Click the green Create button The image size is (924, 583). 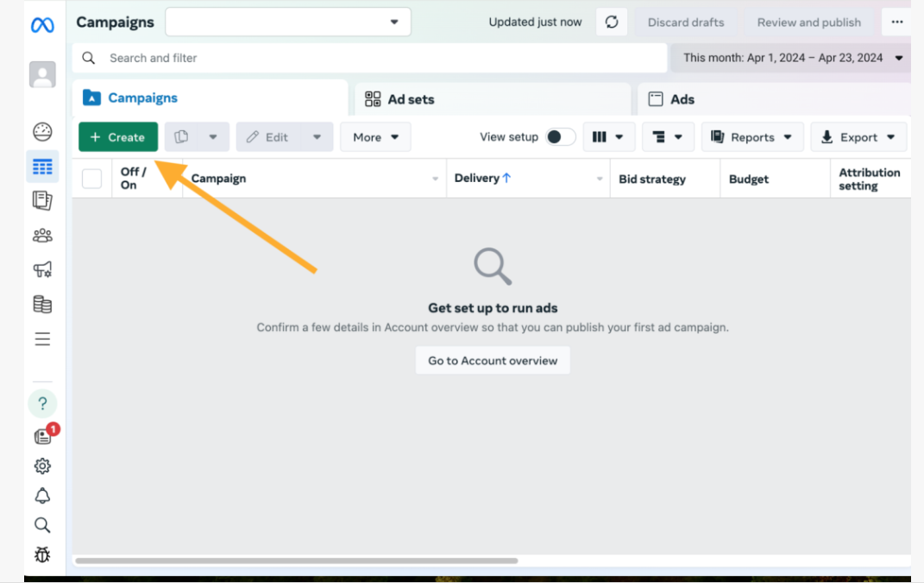(118, 136)
